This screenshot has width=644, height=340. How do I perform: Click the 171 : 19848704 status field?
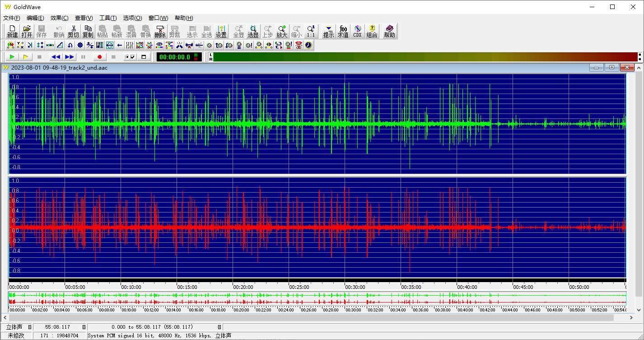click(x=59, y=335)
